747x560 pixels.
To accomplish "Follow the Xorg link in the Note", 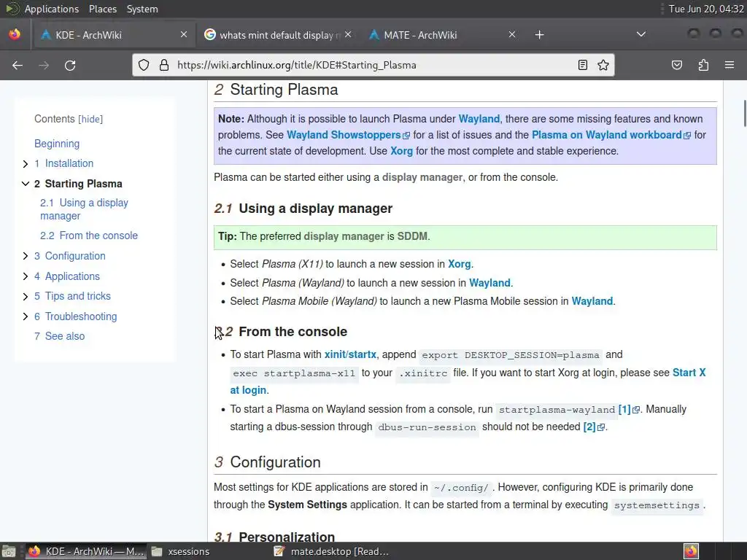I will 402,151.
